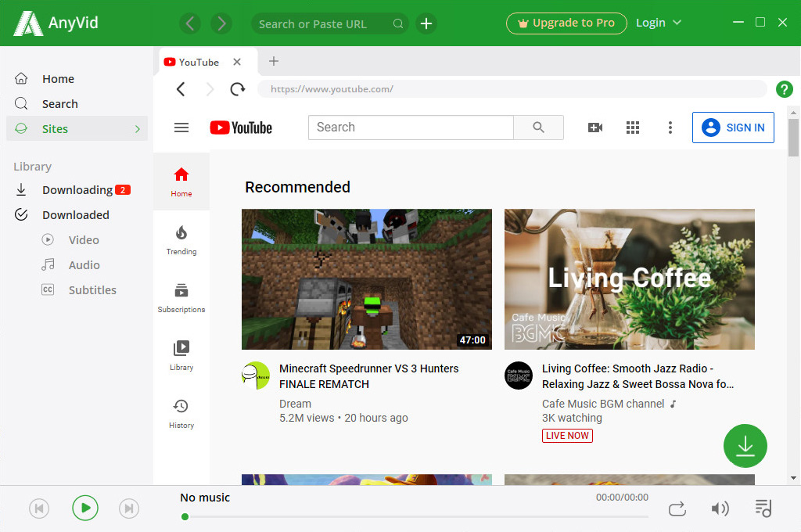801x532 pixels.
Task: Skip to previous track
Action: click(39, 509)
